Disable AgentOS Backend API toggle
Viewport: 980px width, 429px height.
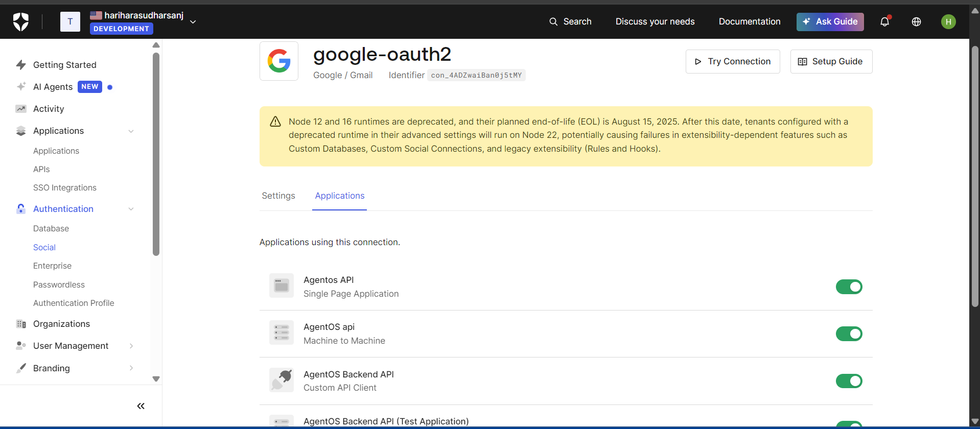pos(849,381)
